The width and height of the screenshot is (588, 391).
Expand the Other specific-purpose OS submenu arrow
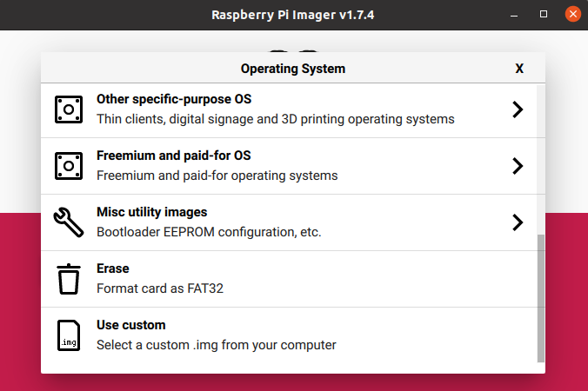pyautogui.click(x=518, y=109)
